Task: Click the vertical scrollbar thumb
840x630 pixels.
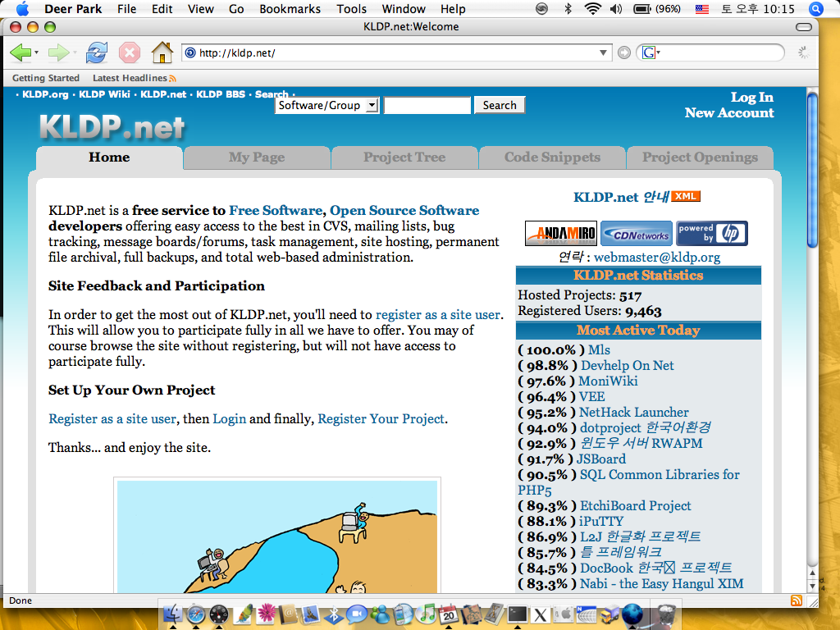Action: (x=812, y=171)
